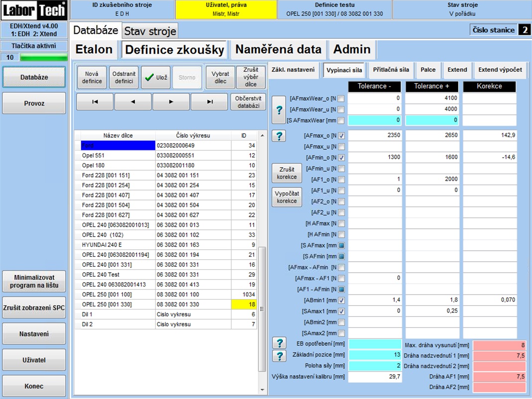The width and height of the screenshot is (532, 399).
Task: Switch to the Palce subtab
Action: [428, 70]
